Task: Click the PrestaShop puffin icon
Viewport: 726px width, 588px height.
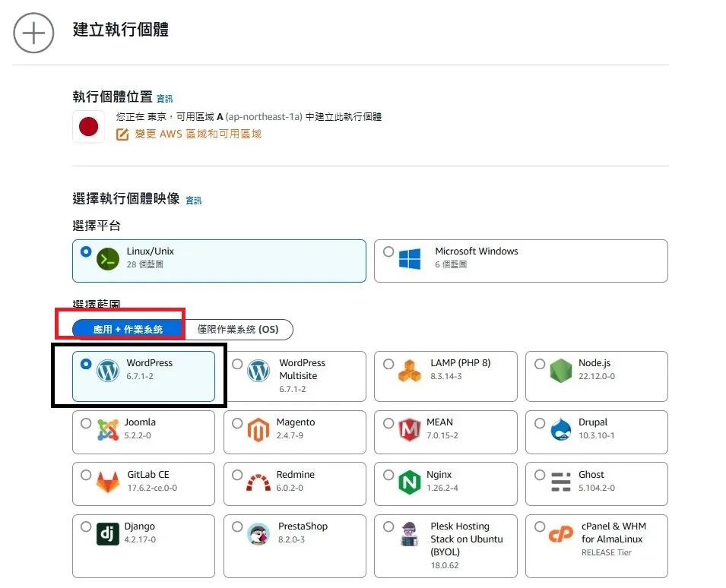Action: coord(258,534)
